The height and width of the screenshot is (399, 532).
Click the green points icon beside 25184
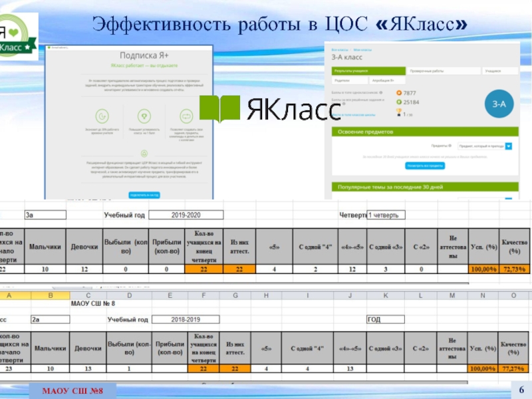pyautogui.click(x=398, y=102)
